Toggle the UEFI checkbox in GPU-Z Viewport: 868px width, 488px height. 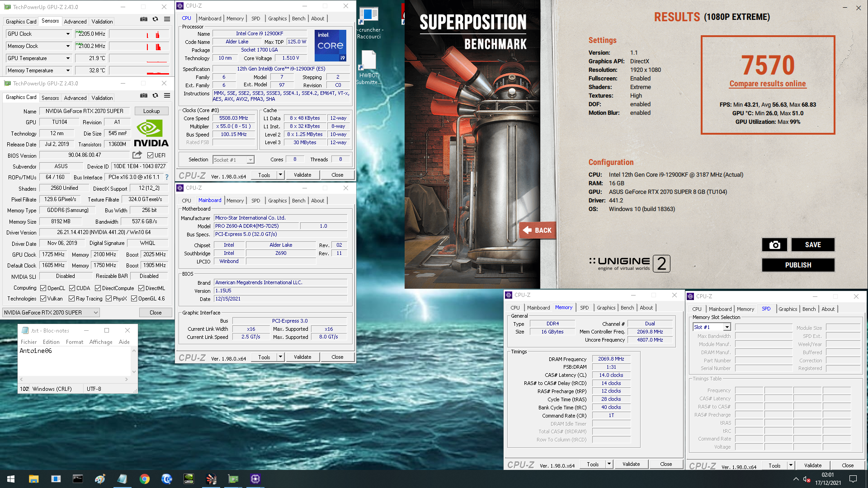[x=150, y=155]
